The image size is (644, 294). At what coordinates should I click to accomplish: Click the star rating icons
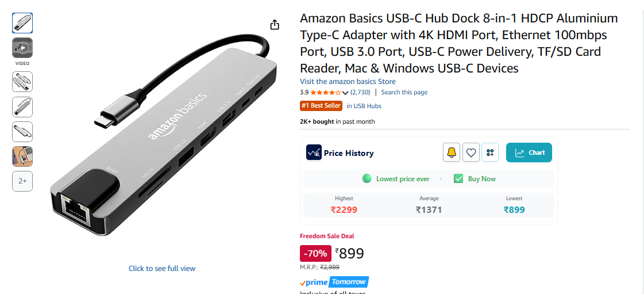click(x=326, y=92)
